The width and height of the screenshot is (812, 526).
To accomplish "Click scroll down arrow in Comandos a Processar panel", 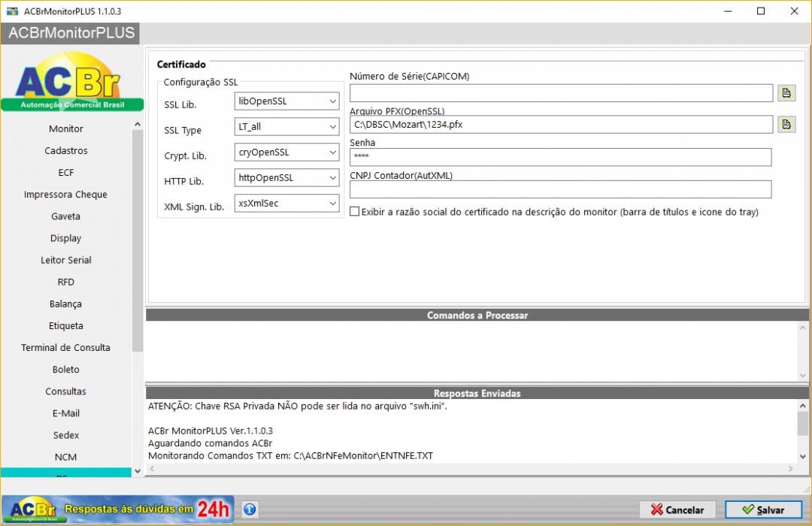I will point(803,376).
